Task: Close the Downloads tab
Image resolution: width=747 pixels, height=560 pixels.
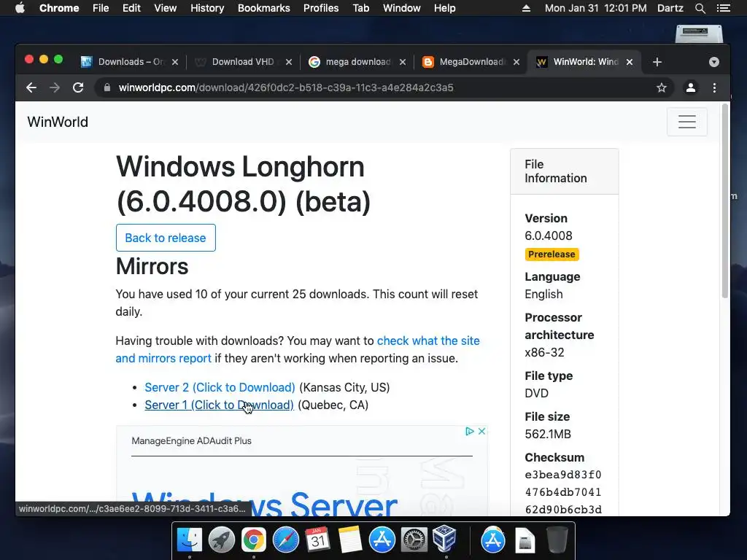Action: (x=175, y=62)
